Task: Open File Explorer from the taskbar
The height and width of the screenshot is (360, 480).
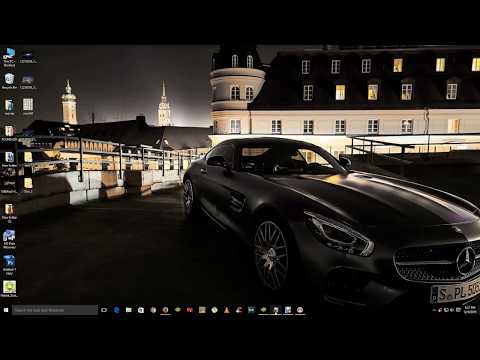Action: tap(129, 310)
